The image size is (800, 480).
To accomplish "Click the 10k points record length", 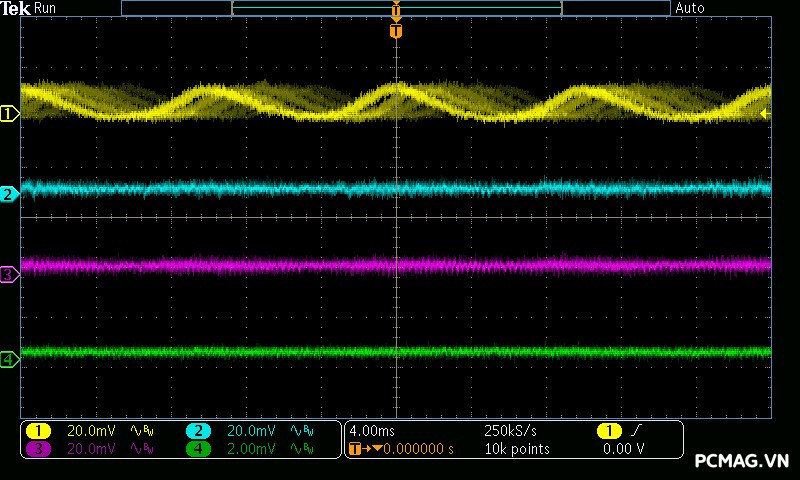I will tap(517, 449).
